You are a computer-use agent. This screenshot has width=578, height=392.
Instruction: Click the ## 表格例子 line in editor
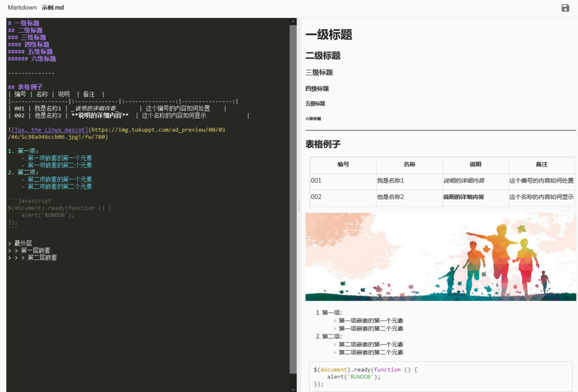pyautogui.click(x=25, y=87)
